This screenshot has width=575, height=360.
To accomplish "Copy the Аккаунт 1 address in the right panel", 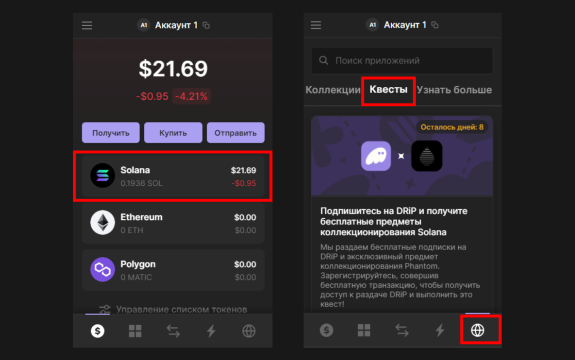I will tap(435, 25).
